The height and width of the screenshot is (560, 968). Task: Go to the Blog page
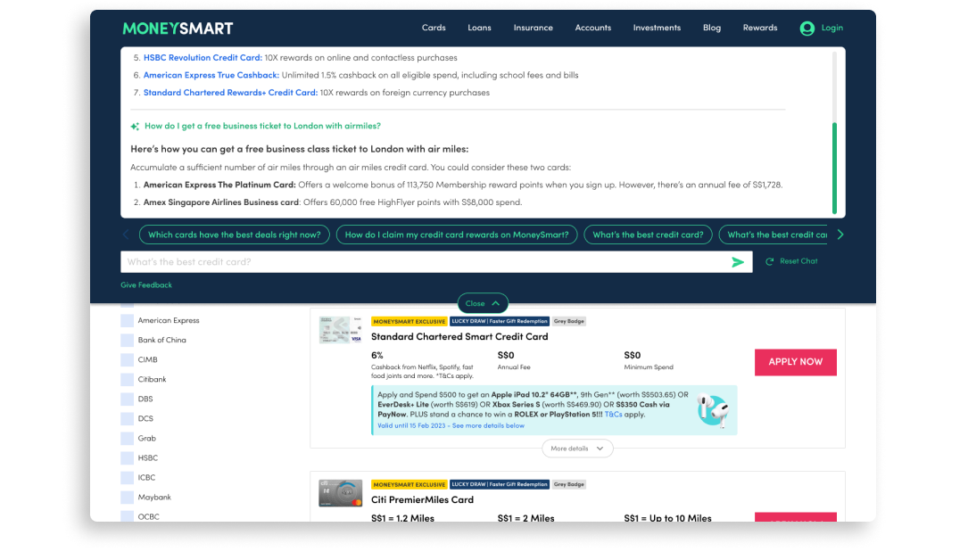pyautogui.click(x=711, y=28)
